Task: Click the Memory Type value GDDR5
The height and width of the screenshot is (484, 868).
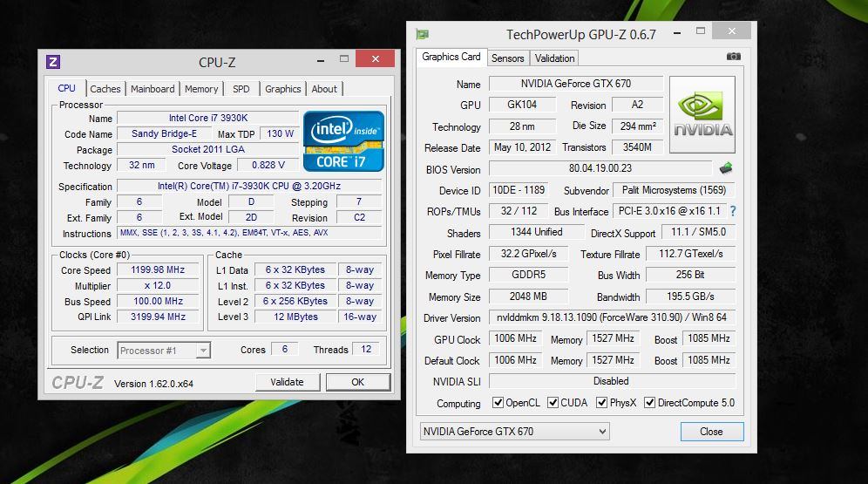Action: pyautogui.click(x=529, y=275)
